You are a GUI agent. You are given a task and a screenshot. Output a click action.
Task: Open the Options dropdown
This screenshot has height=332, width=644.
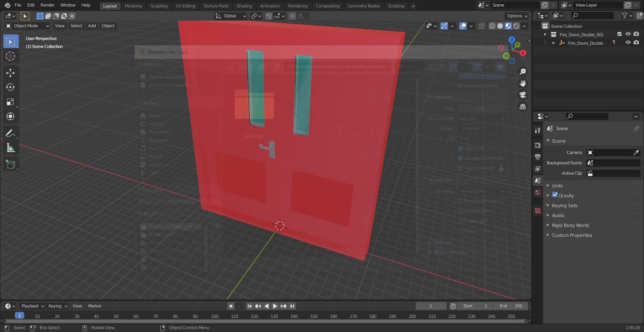[x=517, y=16]
